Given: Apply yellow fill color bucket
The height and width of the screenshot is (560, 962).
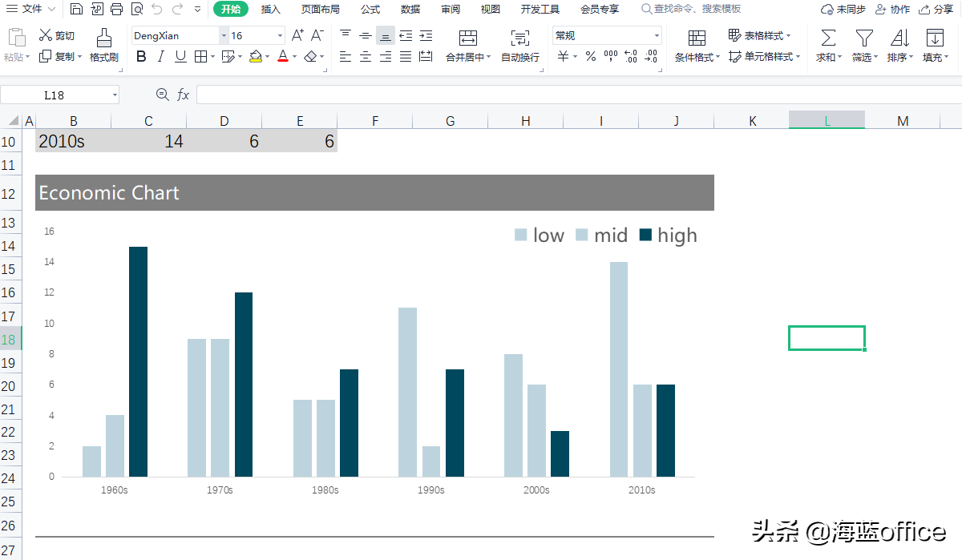Looking at the screenshot, I should point(255,57).
